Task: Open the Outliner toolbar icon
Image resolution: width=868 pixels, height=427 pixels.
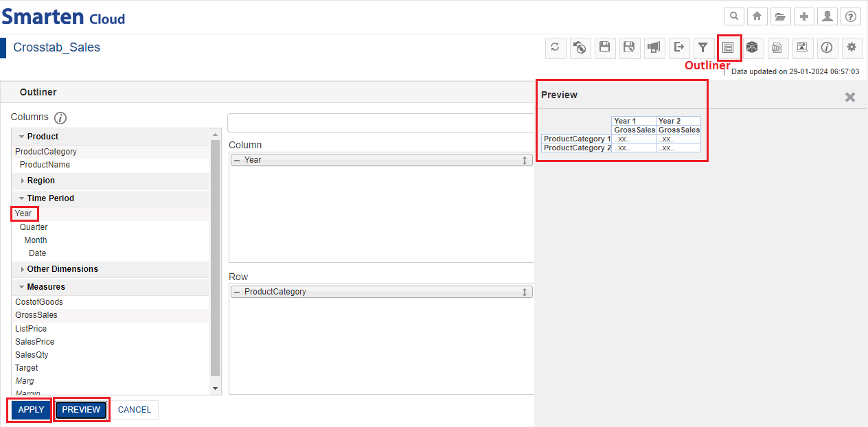Action: pyautogui.click(x=729, y=47)
